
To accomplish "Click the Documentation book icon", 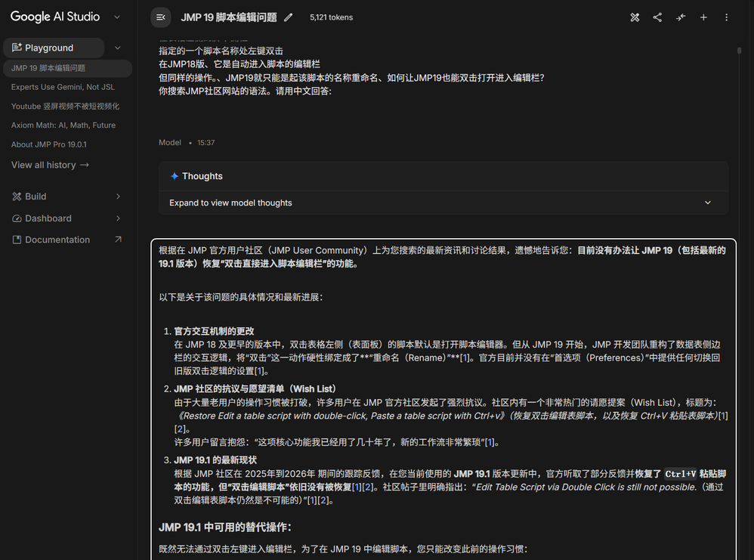I will 17,240.
